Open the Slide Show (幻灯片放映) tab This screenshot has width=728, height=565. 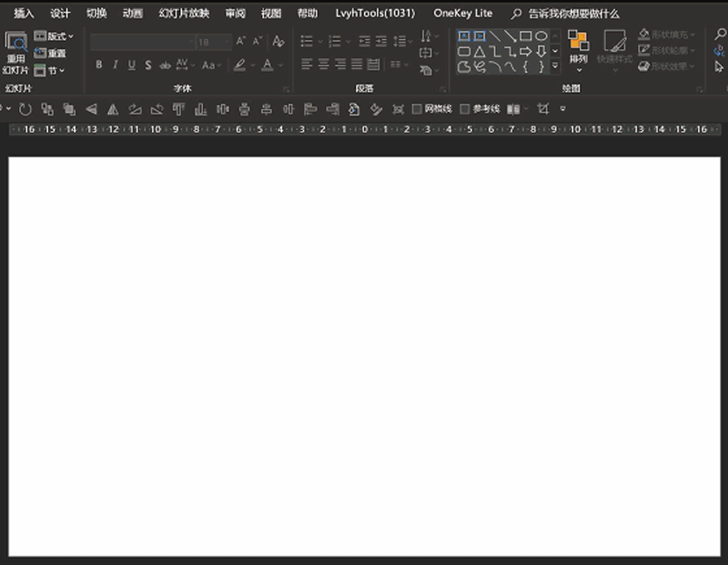pyautogui.click(x=184, y=14)
